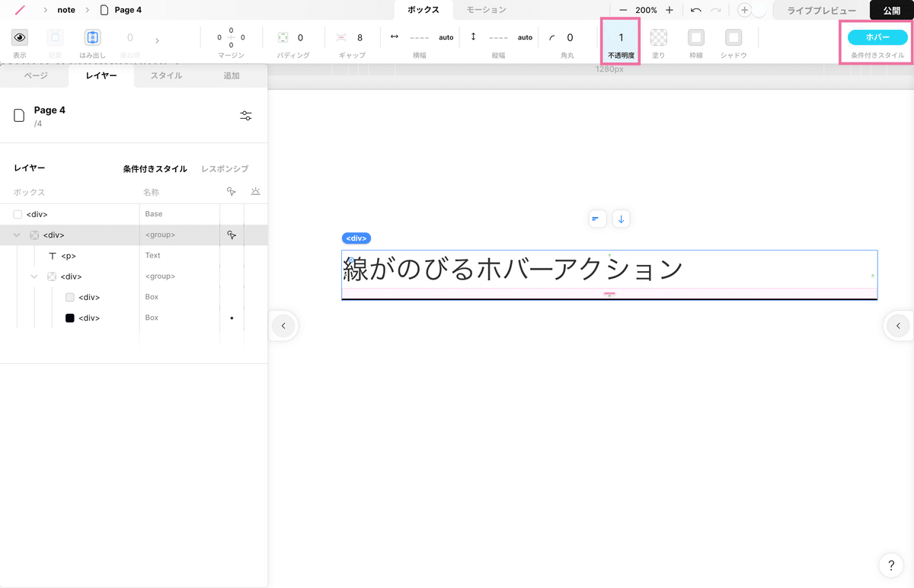Open the 枠線 border settings
This screenshot has height=588, width=914.
point(696,37)
